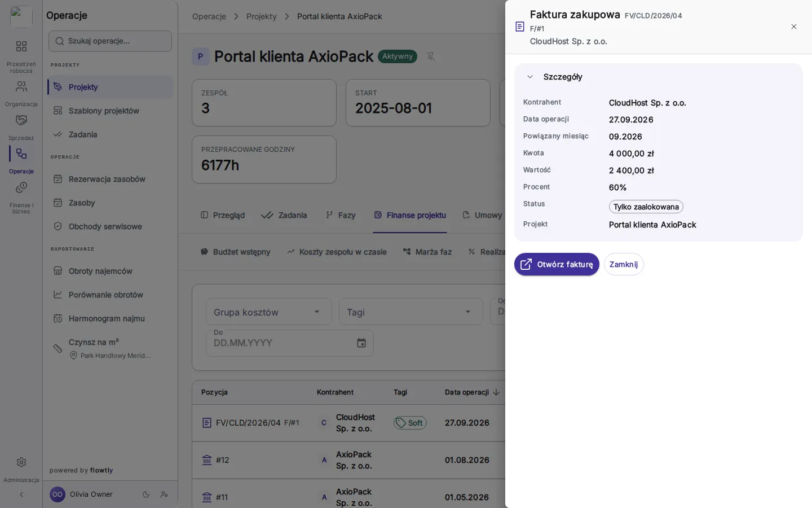Click the Soft tag in the table
The height and width of the screenshot is (508, 812).
(410, 423)
